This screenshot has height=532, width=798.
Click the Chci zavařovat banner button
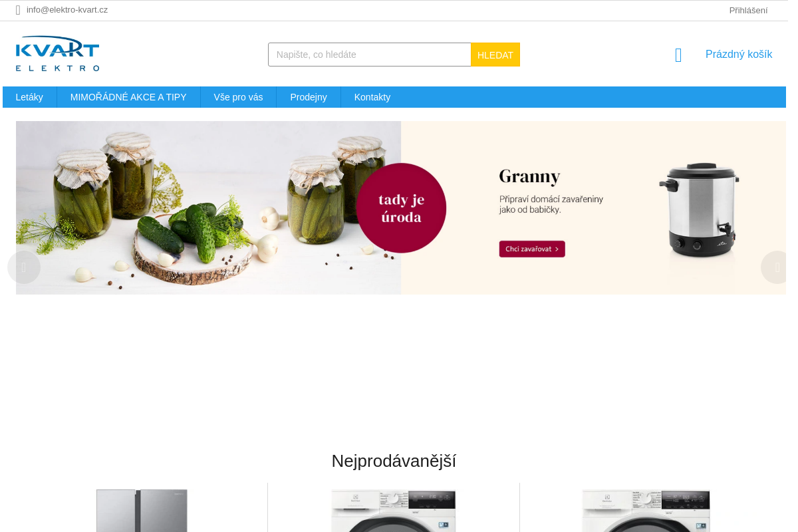coord(532,249)
